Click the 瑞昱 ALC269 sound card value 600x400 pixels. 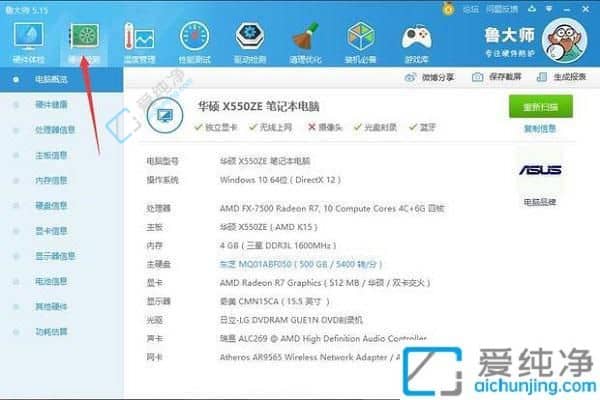[323, 338]
